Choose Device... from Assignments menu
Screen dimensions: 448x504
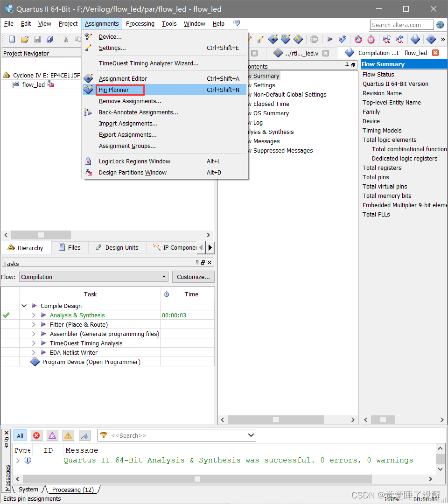click(165, 37)
